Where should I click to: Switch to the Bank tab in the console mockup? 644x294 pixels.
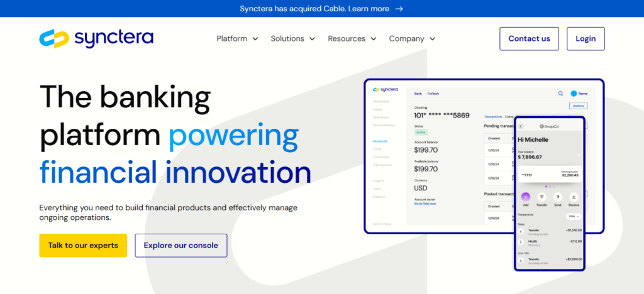(418, 94)
